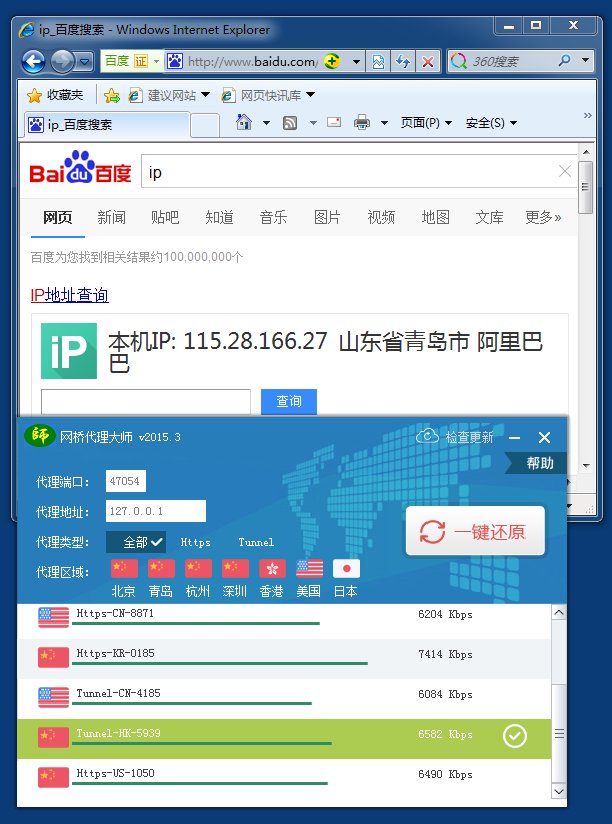
Task: Click the RSS feeds icon
Action: [290, 123]
